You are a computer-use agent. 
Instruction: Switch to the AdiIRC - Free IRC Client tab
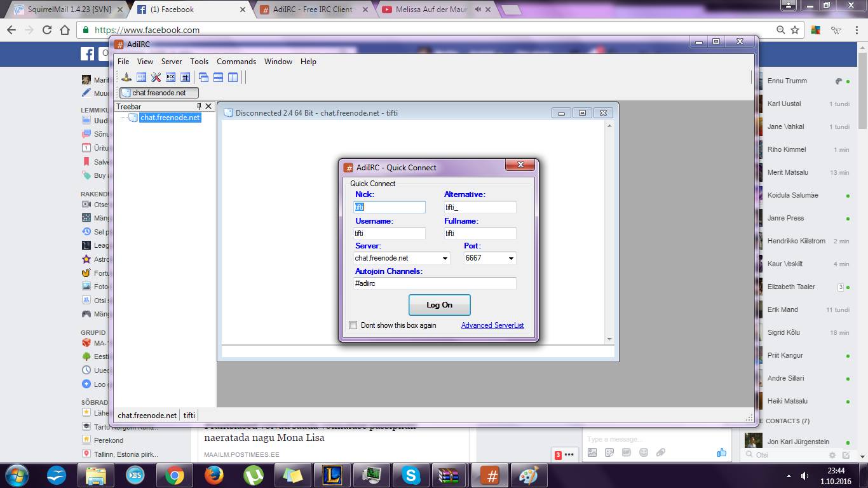[315, 10]
